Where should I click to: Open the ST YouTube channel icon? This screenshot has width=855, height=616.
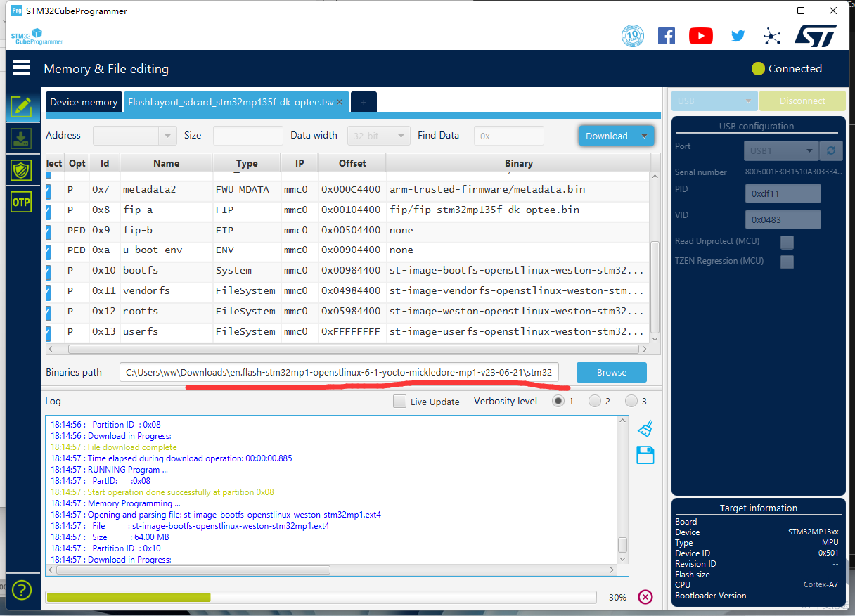(701, 36)
